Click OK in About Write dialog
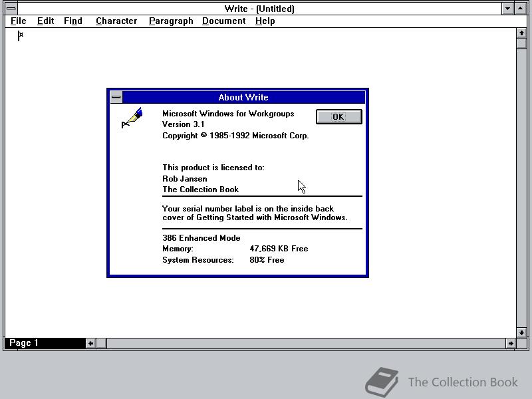 pos(339,117)
